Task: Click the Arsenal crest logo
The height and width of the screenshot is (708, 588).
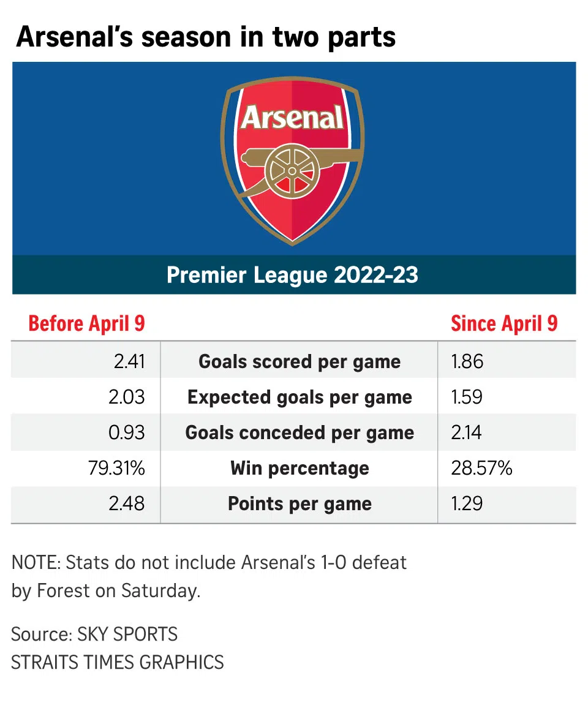Action: click(x=293, y=162)
